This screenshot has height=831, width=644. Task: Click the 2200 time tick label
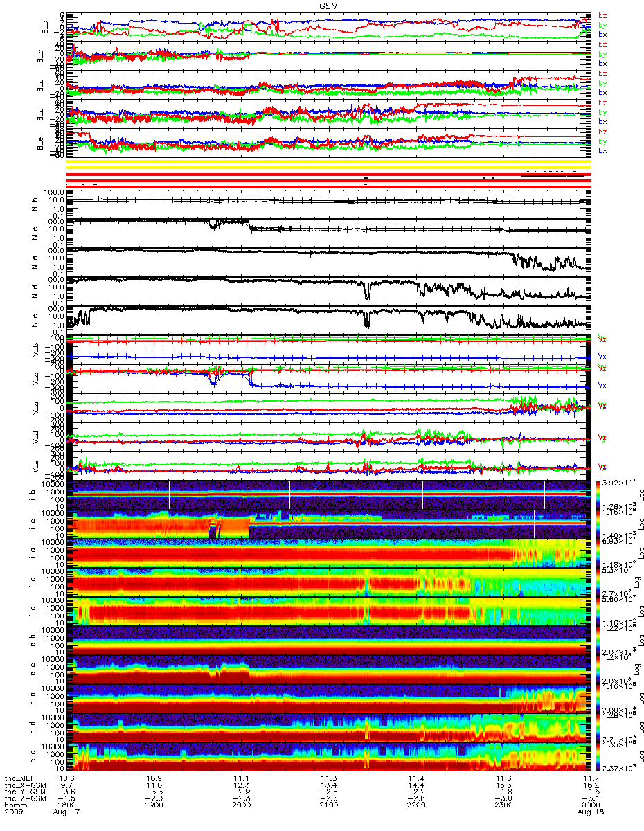tap(416, 805)
